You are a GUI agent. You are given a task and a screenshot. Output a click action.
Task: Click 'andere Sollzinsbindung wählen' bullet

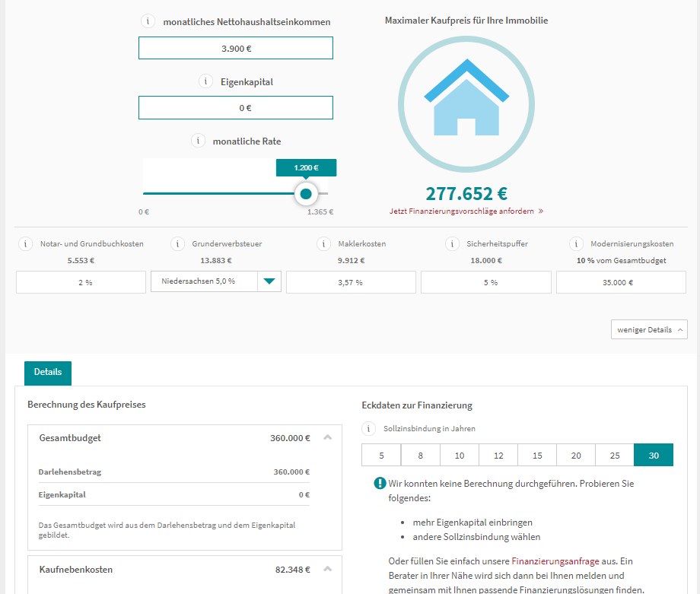point(476,536)
